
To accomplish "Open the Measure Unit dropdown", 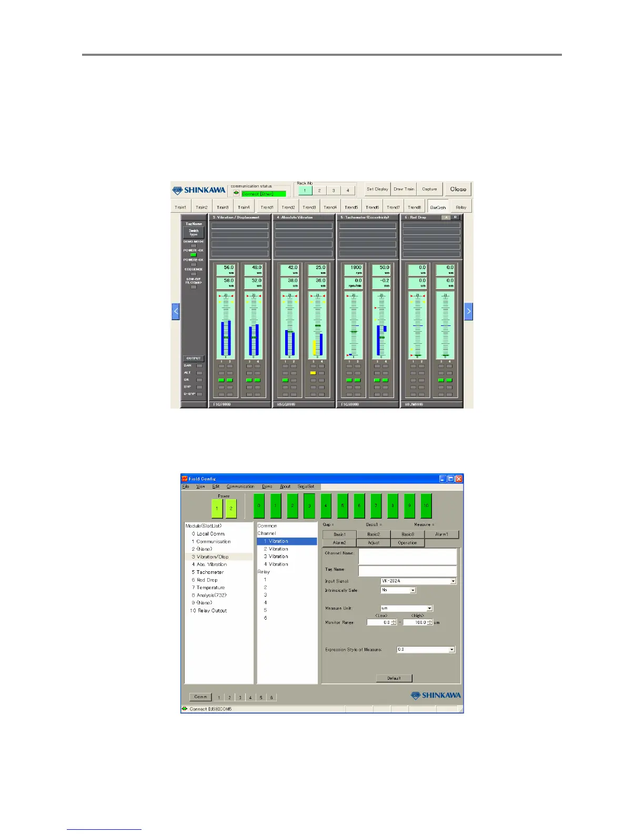I will [429, 608].
